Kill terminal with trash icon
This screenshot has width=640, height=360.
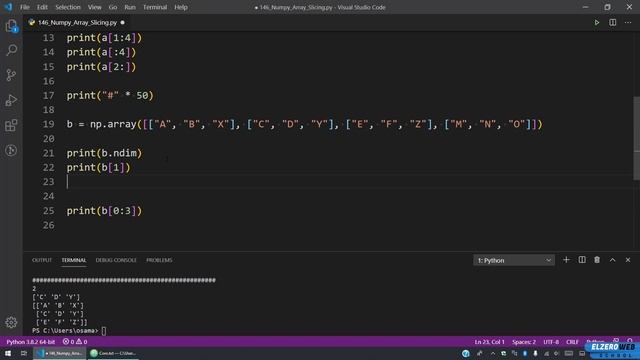597,260
